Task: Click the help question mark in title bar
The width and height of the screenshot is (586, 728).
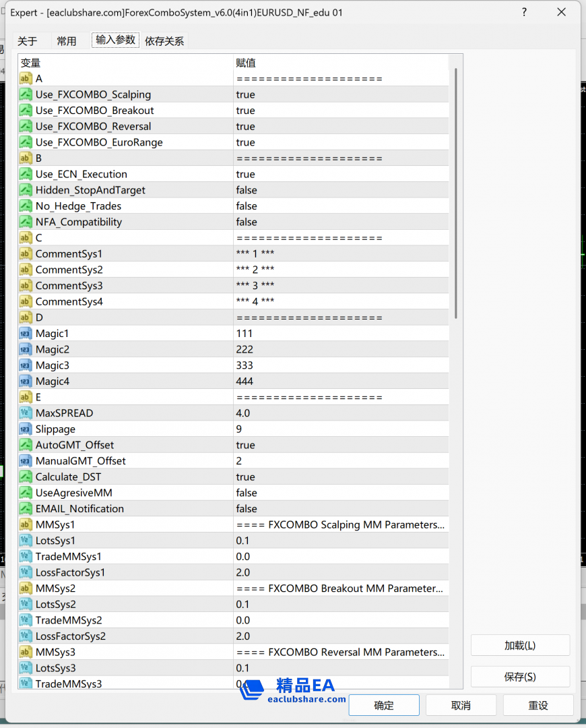Action: [524, 12]
